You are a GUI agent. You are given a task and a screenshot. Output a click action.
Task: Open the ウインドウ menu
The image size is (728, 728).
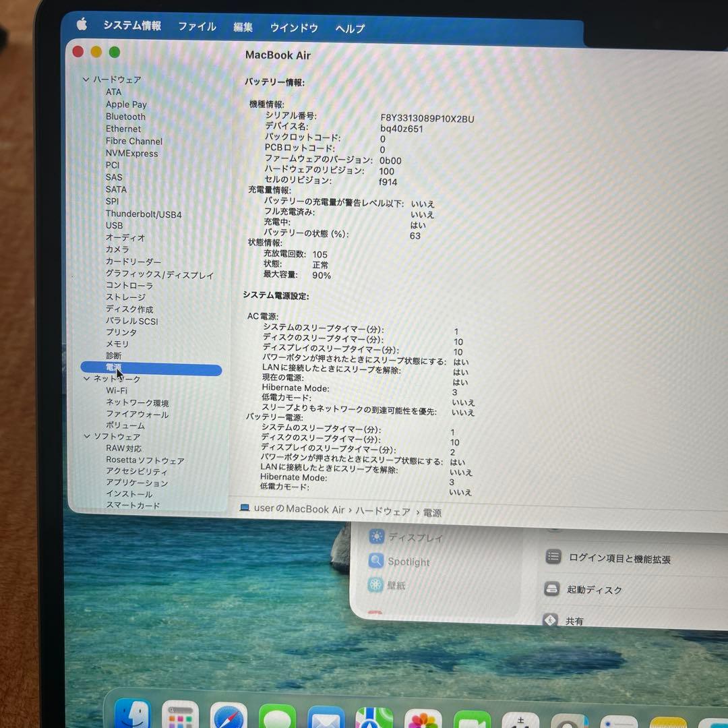point(293,27)
